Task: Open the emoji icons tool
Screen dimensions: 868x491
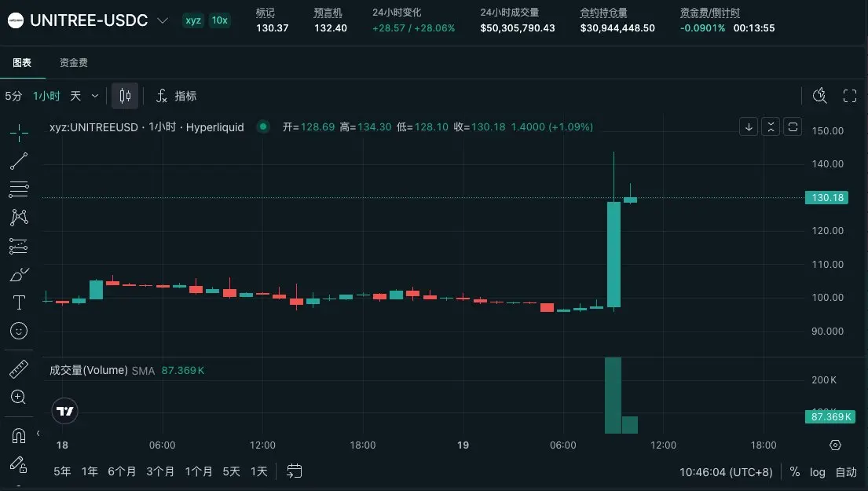Action: pyautogui.click(x=19, y=331)
